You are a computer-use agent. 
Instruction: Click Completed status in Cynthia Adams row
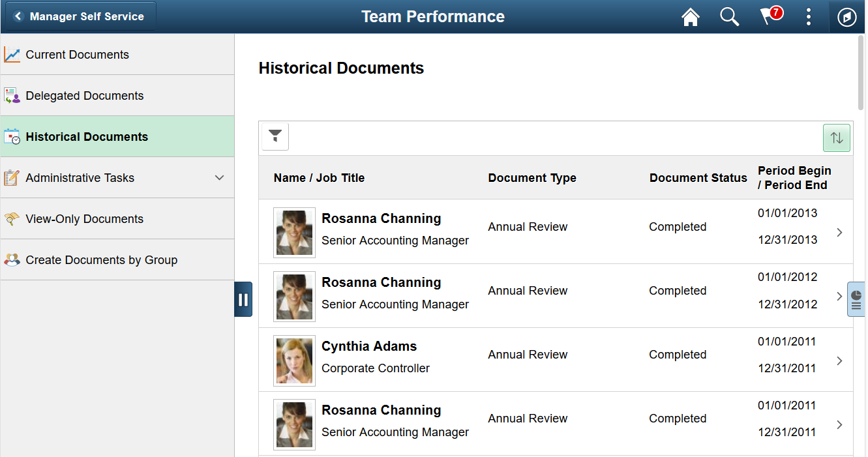point(678,355)
